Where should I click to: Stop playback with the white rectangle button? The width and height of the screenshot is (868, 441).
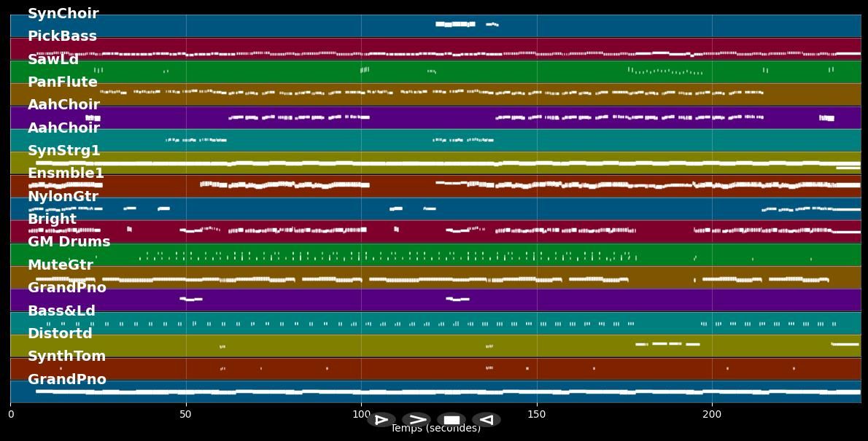(452, 420)
